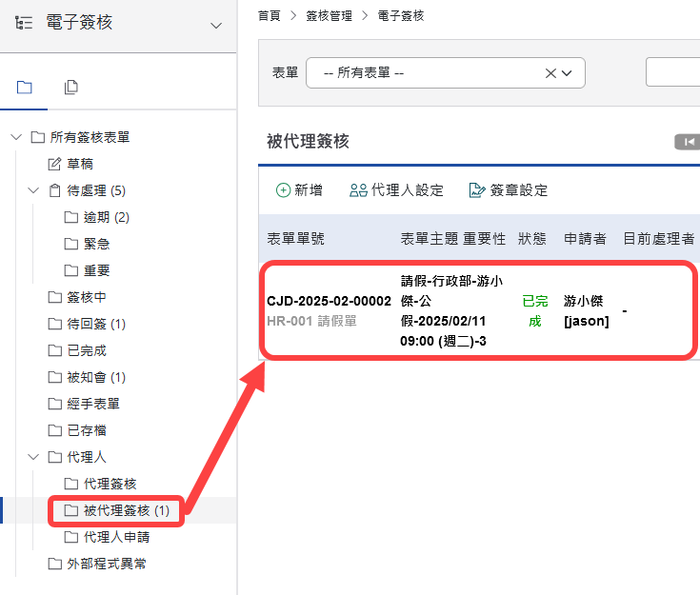Viewport: 700px width, 595px height.
Task: Switch to the documents copy tab
Action: point(71,87)
